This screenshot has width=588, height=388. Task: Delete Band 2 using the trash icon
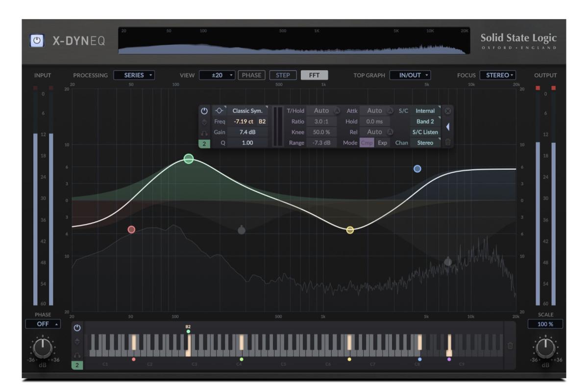[448, 143]
